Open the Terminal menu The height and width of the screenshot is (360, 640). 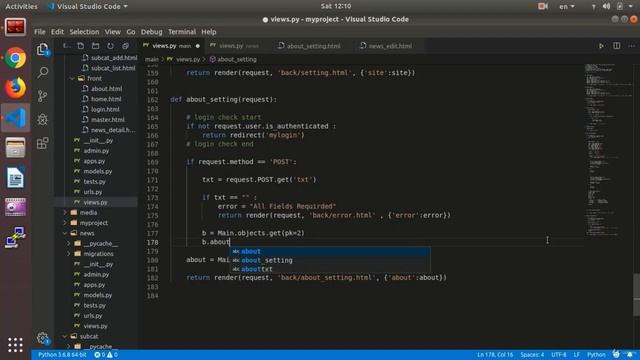click(x=182, y=32)
